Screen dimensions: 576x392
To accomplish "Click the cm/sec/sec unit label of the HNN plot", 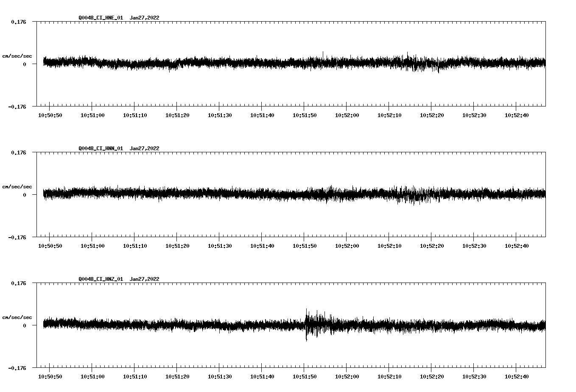I will click(x=17, y=187).
